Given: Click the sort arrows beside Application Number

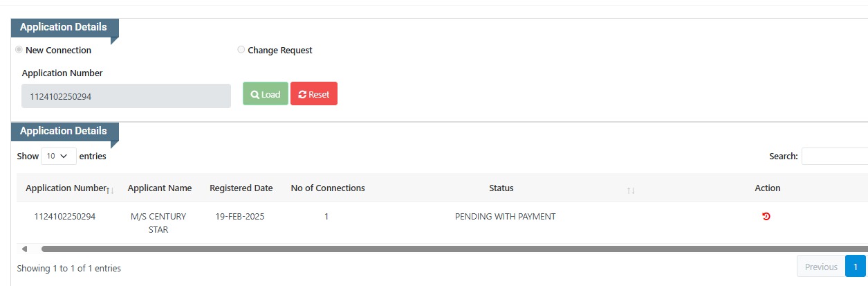Looking at the screenshot, I should click(111, 190).
